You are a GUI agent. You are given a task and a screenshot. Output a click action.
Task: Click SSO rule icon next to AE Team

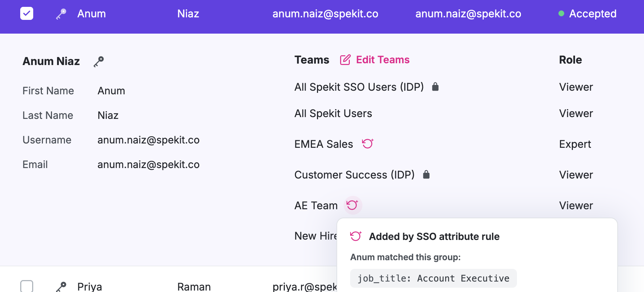(352, 205)
